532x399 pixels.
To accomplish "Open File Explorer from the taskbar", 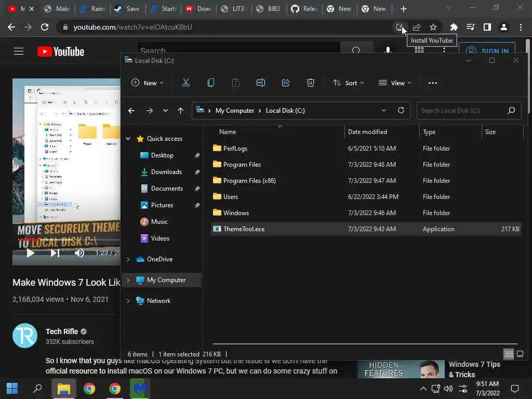I will pos(63,389).
